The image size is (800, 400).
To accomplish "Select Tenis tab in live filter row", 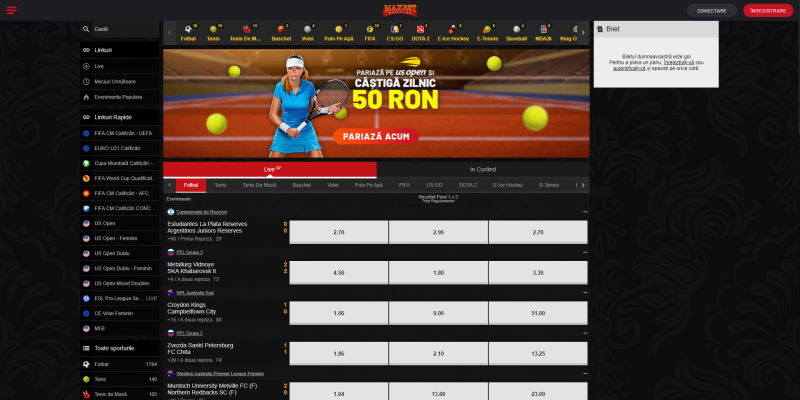I will pyautogui.click(x=220, y=185).
